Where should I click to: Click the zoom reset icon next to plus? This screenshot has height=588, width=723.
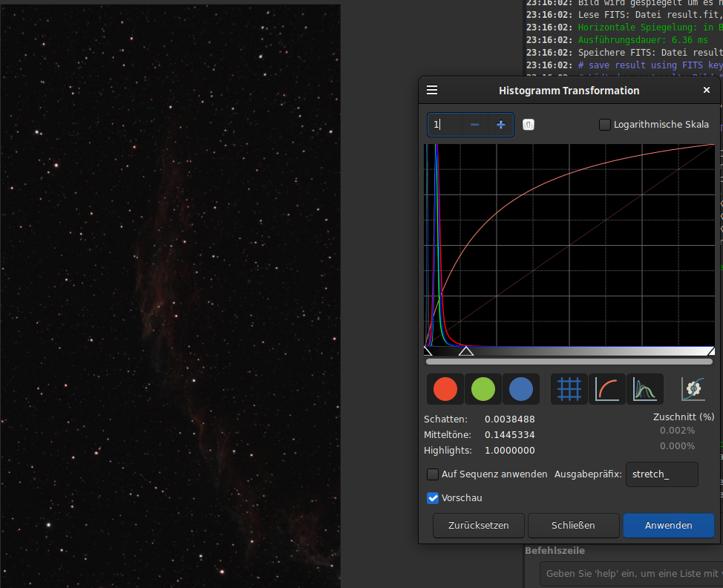point(528,125)
